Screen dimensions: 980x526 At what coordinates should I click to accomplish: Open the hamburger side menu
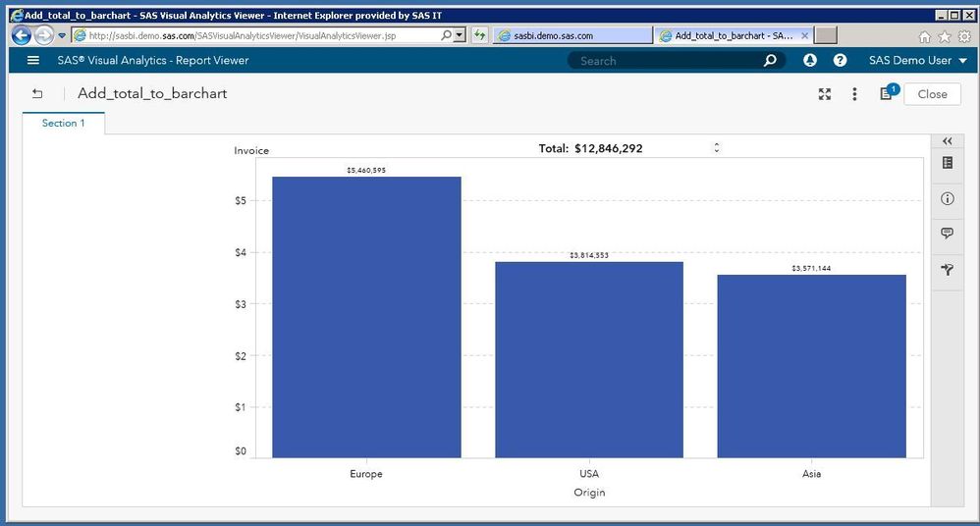(x=33, y=60)
